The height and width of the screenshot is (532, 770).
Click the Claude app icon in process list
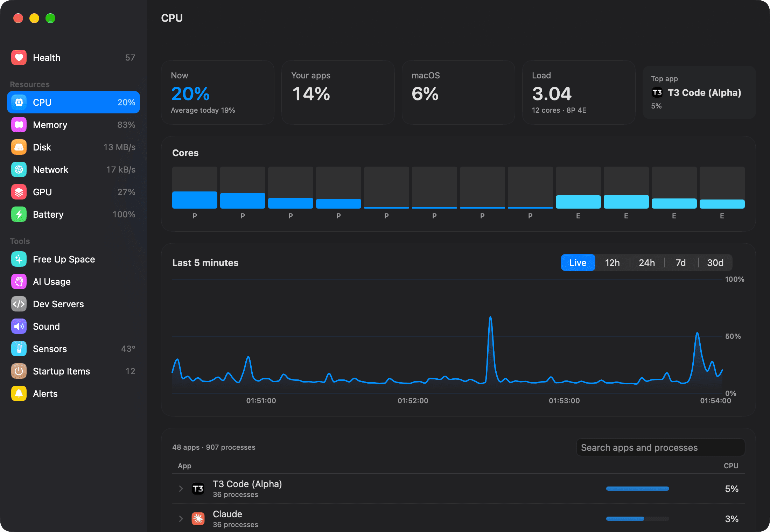[x=198, y=519]
